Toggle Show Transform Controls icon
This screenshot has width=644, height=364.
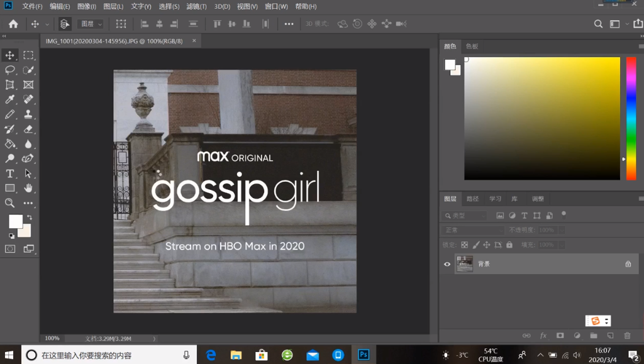coord(121,24)
